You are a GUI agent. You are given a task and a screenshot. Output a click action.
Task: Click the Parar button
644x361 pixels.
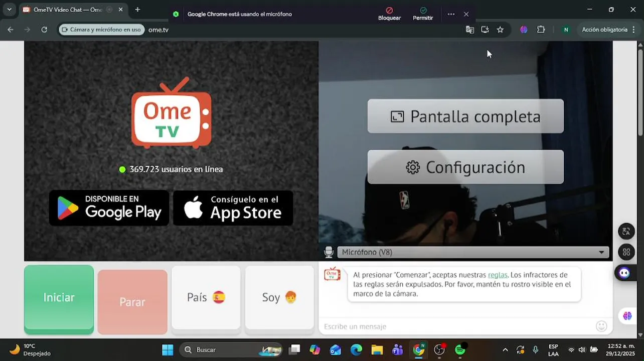point(132,302)
